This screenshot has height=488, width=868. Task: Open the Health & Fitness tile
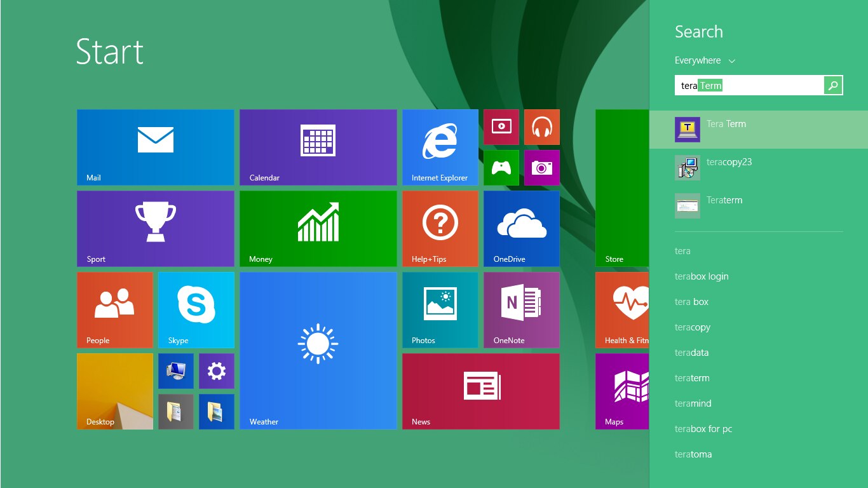[x=622, y=310]
